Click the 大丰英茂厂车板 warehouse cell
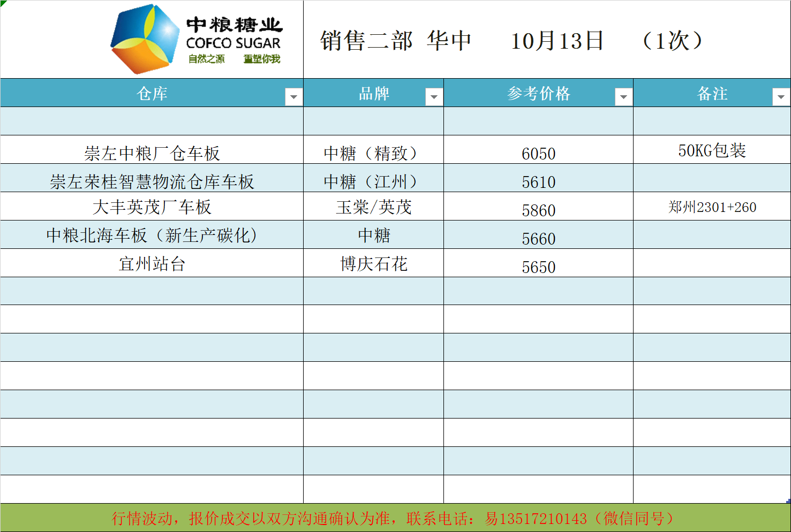 pyautogui.click(x=152, y=207)
